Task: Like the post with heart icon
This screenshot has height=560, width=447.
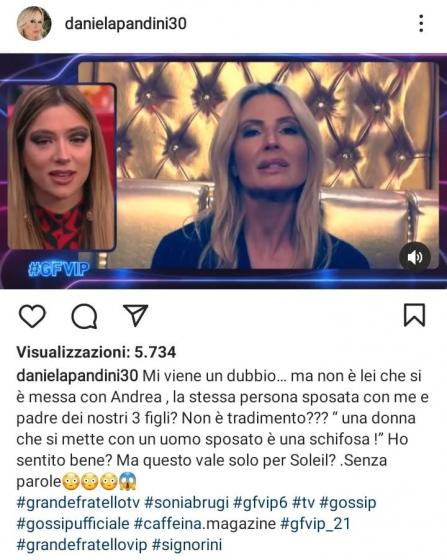Action: [32, 316]
